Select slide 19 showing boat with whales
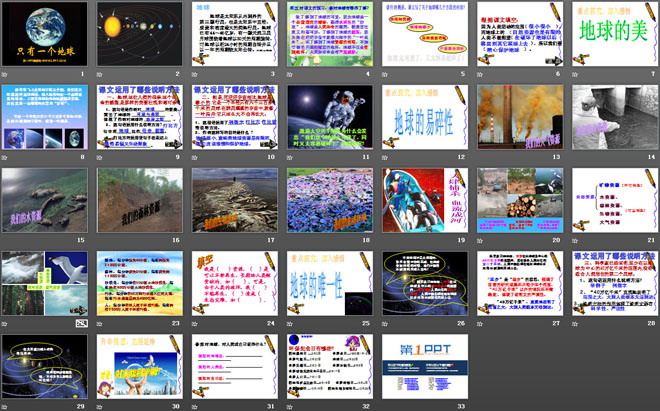The height and width of the screenshot is (411, 660). [x=425, y=200]
